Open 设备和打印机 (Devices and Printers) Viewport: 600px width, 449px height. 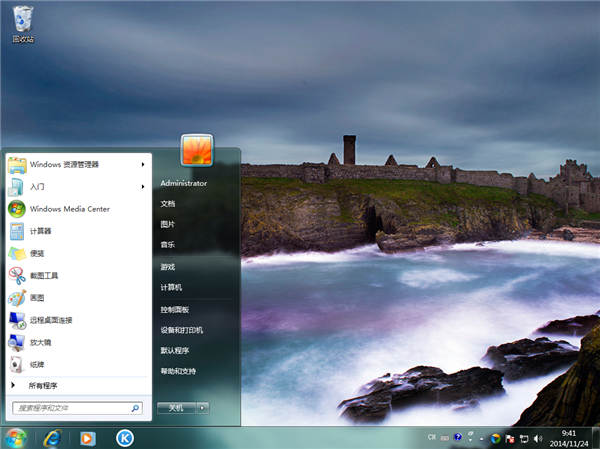coord(182,330)
